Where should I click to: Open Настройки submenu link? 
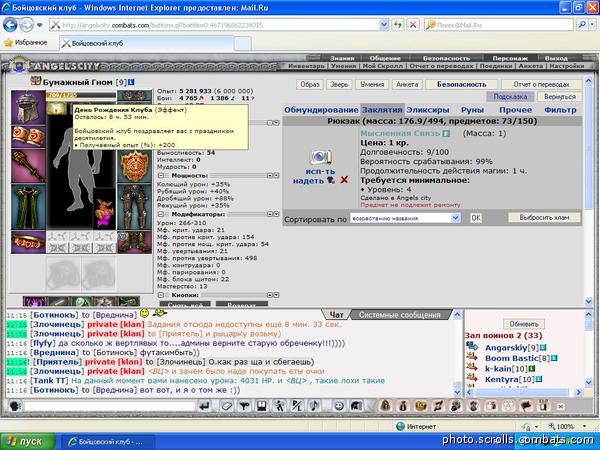pyautogui.click(x=567, y=66)
